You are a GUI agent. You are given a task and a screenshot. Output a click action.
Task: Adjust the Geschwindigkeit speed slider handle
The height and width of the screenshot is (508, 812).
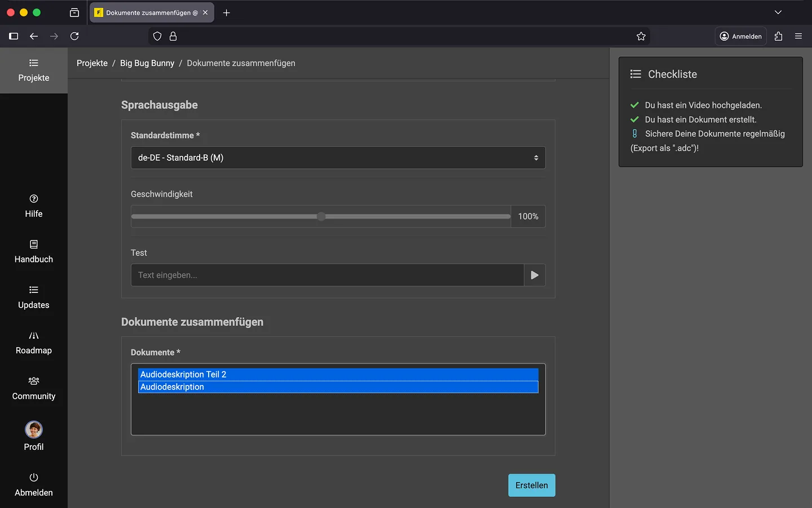pyautogui.click(x=321, y=216)
